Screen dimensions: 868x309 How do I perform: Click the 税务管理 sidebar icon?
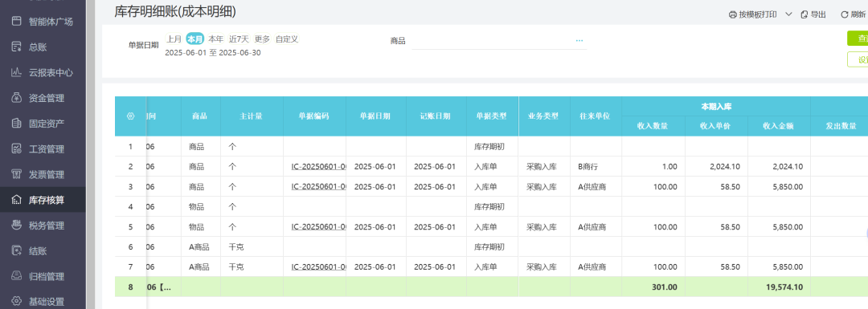click(x=17, y=226)
